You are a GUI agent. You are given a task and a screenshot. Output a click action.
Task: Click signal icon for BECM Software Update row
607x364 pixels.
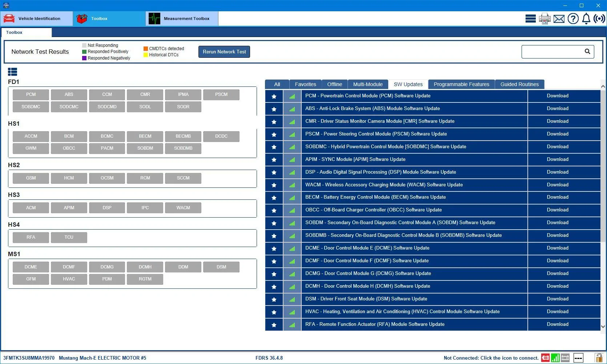coord(292,198)
